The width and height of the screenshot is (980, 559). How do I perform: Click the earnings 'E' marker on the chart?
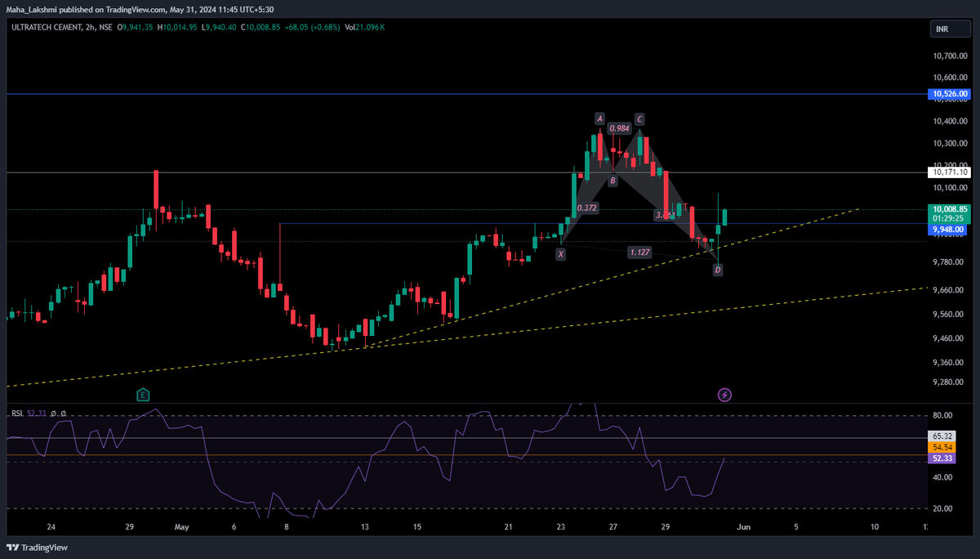pos(143,395)
